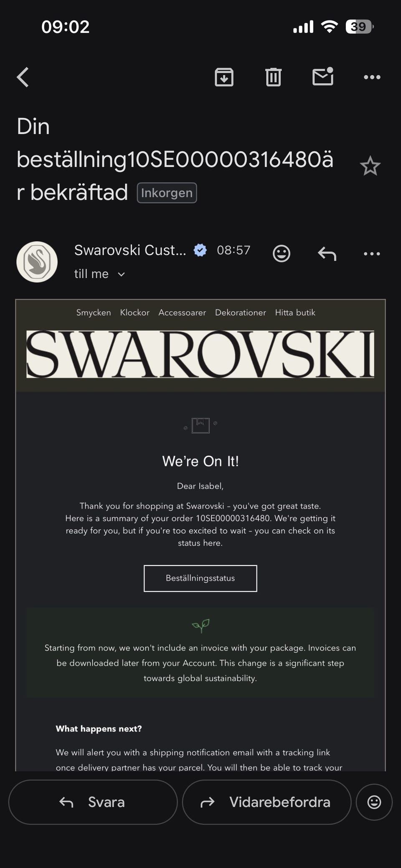Screen dimensions: 401x868
Task: Delete email with trash icon
Action: point(273,77)
